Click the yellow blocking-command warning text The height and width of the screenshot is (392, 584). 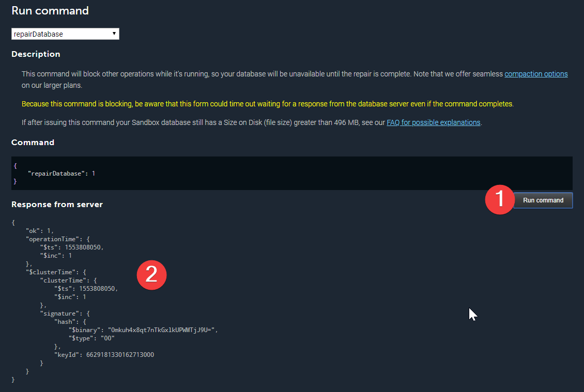267,104
